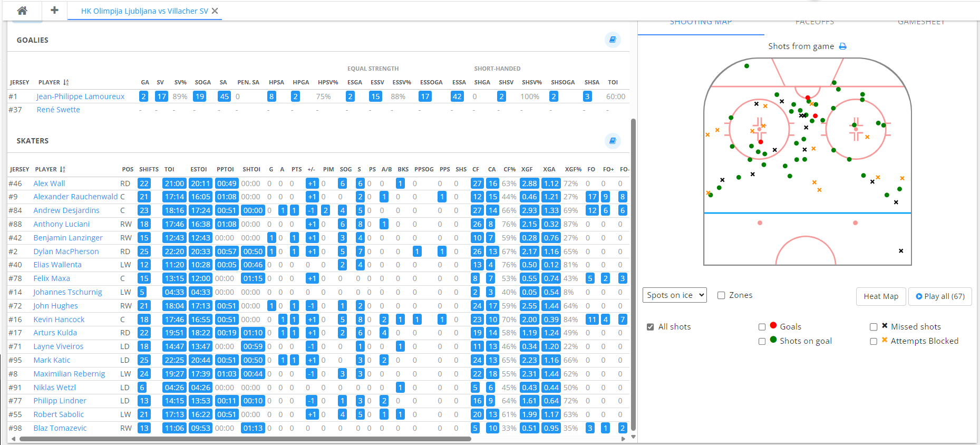The image size is (980, 445).
Task: Sort goalies by Player column icon
Action: (66, 83)
